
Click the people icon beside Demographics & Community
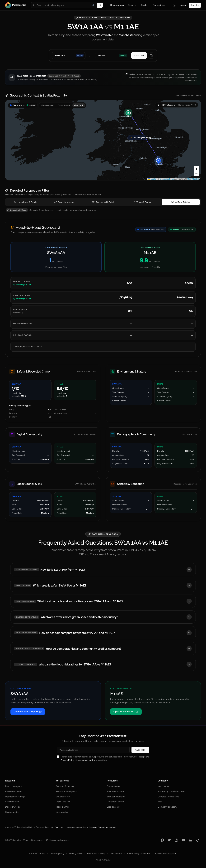(112, 434)
